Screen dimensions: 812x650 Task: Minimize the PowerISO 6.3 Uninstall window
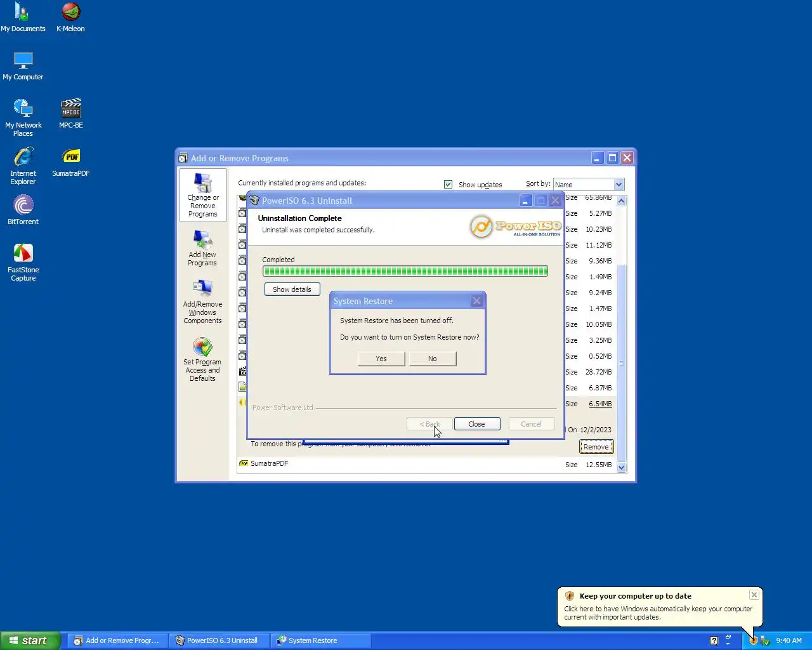(x=526, y=201)
